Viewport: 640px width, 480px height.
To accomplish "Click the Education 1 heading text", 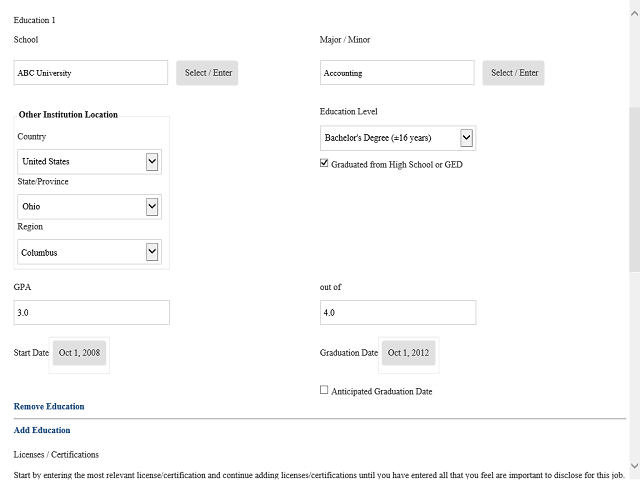I will tap(34, 20).
